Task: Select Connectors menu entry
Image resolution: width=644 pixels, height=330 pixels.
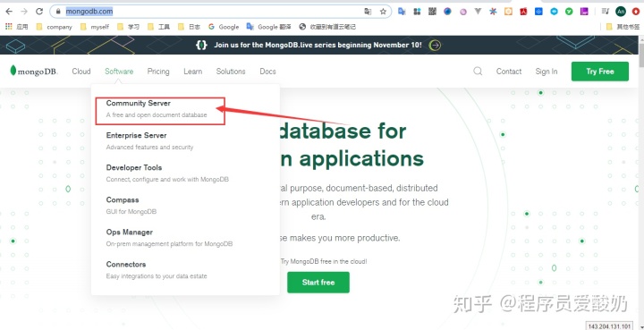Action: tap(157, 270)
